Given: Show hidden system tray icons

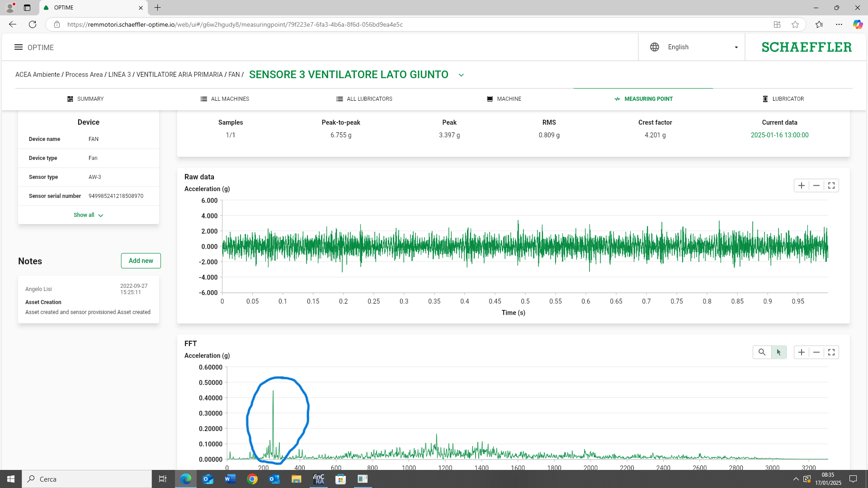Looking at the screenshot, I should 796,479.
